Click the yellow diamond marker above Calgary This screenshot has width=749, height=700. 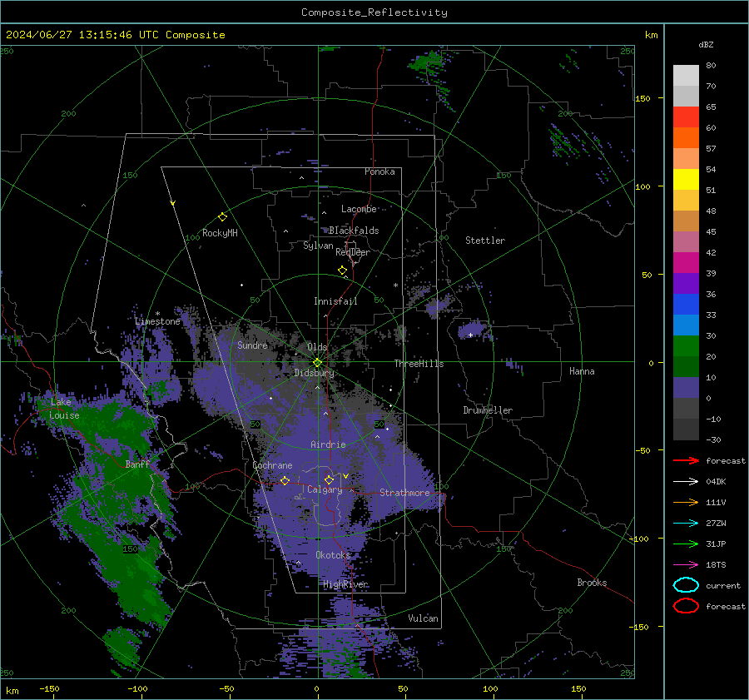[x=329, y=479]
